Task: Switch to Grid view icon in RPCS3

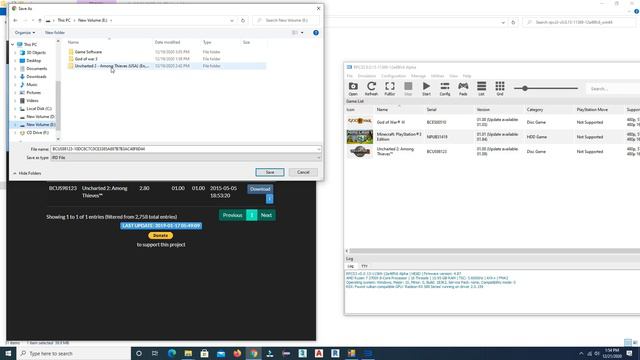Action: 500,89
